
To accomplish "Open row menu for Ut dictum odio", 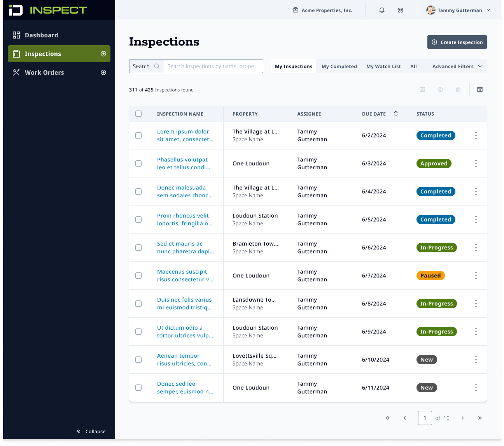I will 476,332.
